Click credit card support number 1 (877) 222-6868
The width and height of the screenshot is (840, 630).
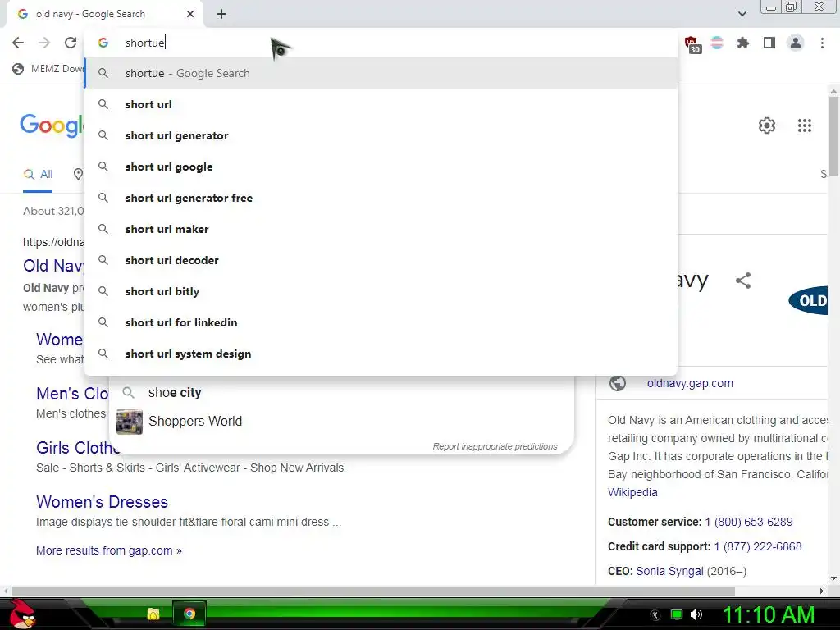[x=758, y=546]
